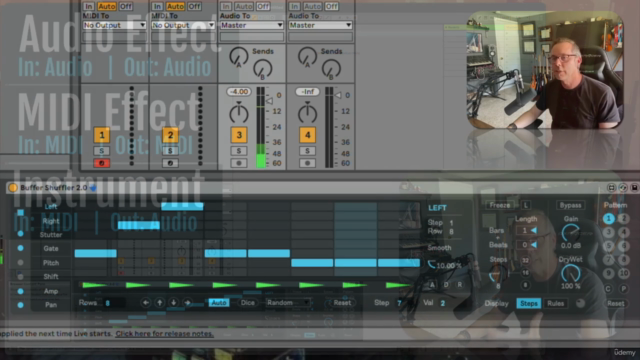Toggle the Buffer Shuffler device on/off button
This screenshot has width=640, height=360.
[13, 187]
